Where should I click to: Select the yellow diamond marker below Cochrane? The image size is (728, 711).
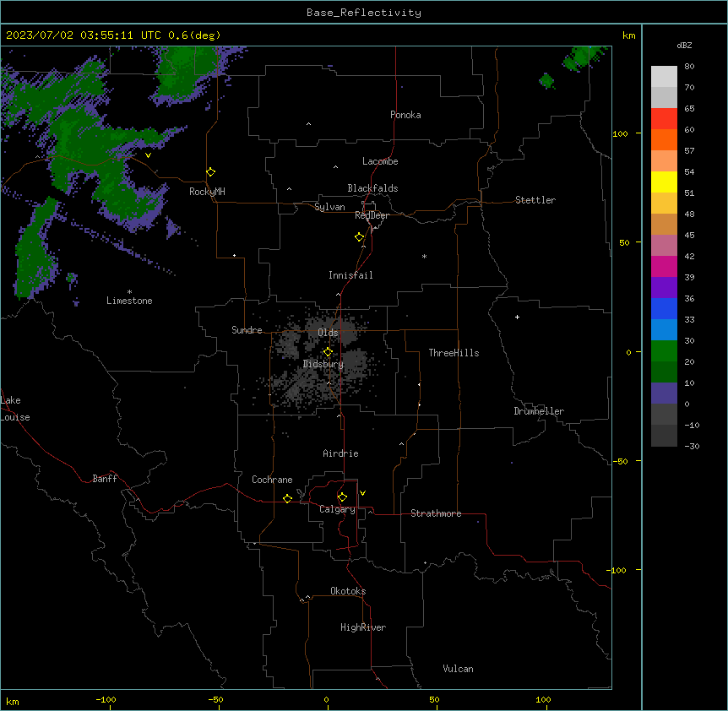point(287,498)
